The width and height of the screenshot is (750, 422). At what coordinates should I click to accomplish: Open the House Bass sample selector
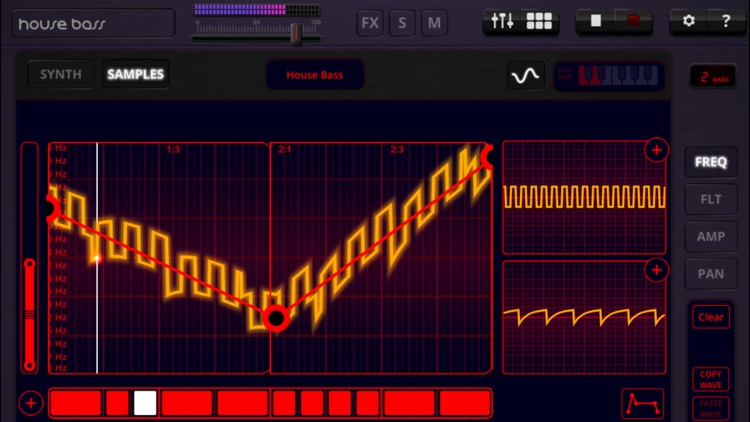315,75
